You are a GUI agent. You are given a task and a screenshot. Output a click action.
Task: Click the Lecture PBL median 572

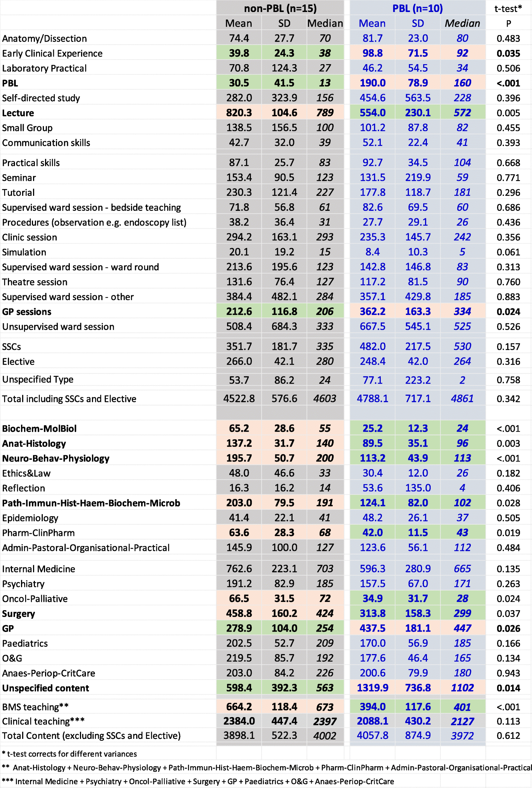pyautogui.click(x=462, y=113)
